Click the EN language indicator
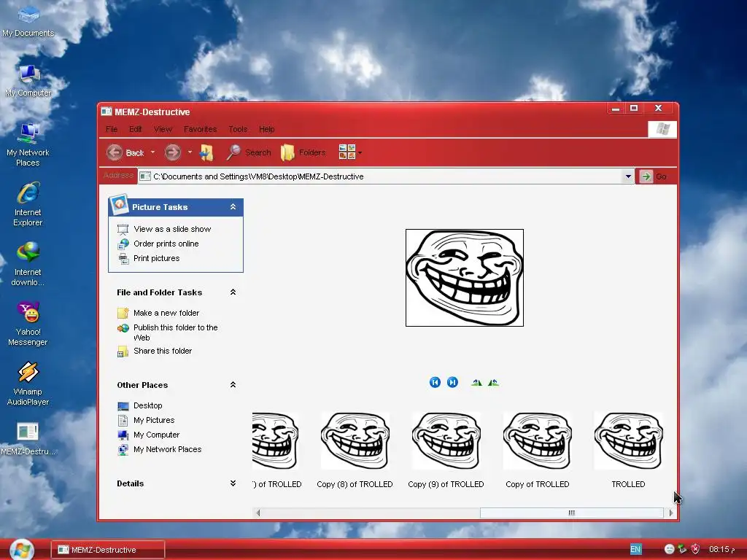Image resolution: width=747 pixels, height=560 pixels. 635,550
